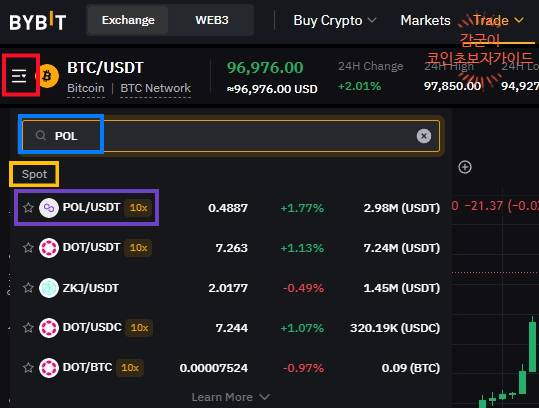
Task: Click the POL search input field
Action: pos(231,136)
